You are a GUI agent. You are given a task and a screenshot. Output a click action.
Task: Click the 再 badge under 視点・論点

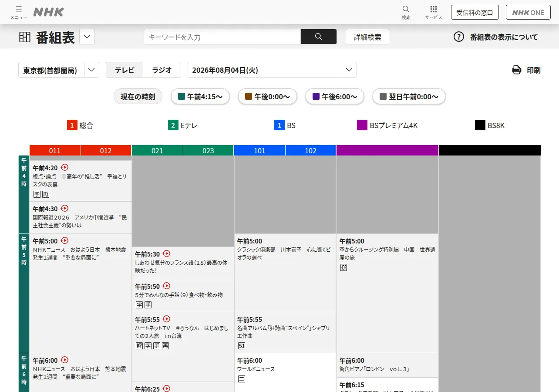[x=46, y=194]
